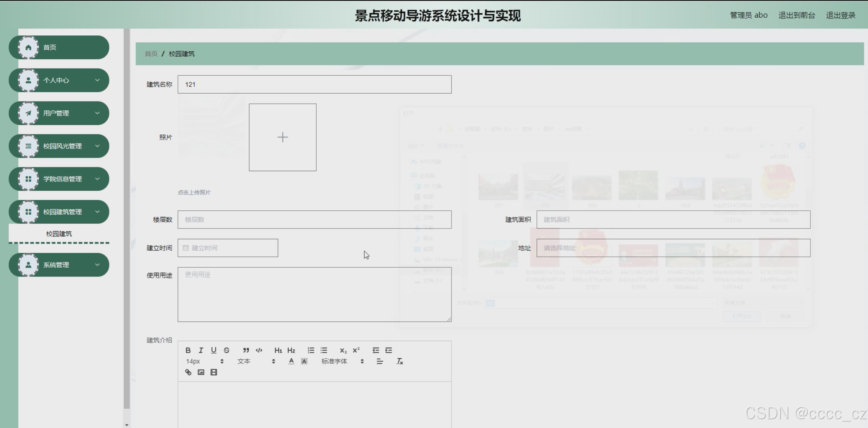This screenshot has width=868, height=428.
Task: Toggle bold in the building intro editor
Action: pos(188,350)
